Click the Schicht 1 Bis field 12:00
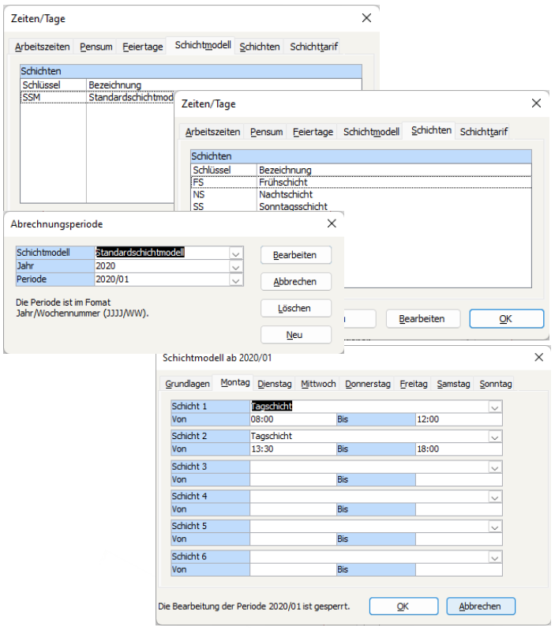Viewport: 555px width, 631px height. 459,420
